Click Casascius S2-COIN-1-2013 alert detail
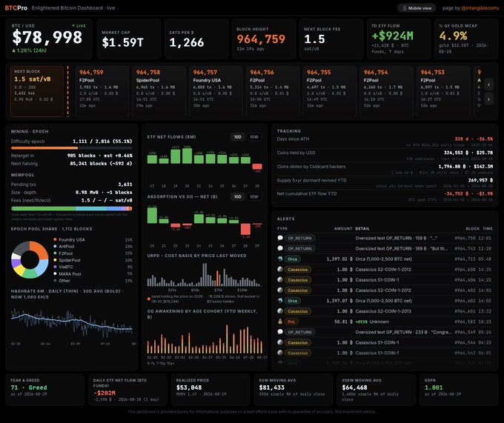This screenshot has height=423, width=504. pos(383,311)
